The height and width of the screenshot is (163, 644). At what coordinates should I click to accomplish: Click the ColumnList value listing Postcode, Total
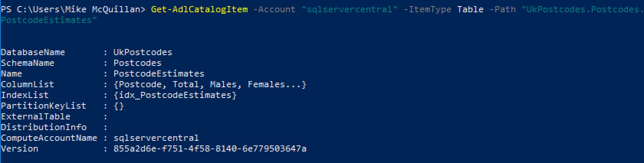coord(210,84)
